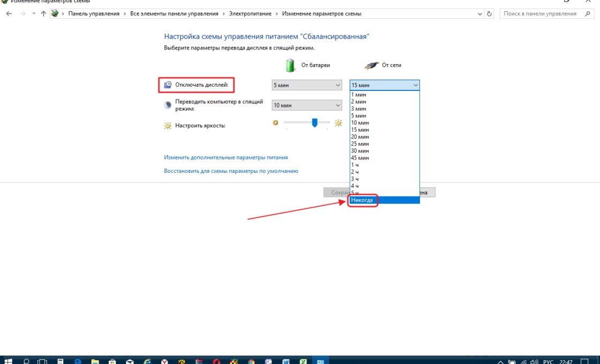This screenshot has height=364, width=600.
Task: Collapse the plugged-in display dropdown showing 15 мин
Action: pos(385,85)
